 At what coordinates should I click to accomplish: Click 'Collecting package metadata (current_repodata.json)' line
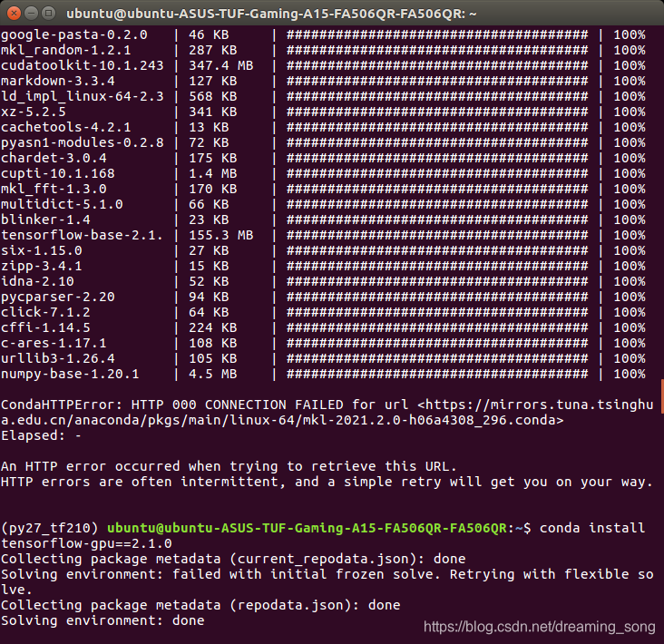233,559
